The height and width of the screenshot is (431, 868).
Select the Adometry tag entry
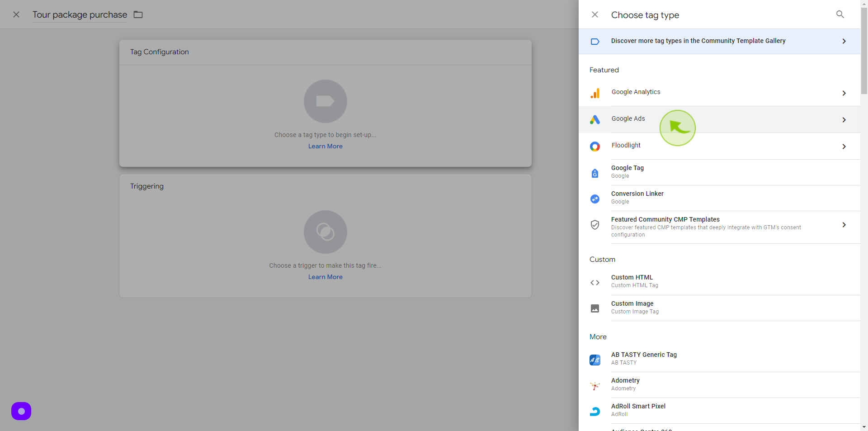(x=719, y=385)
